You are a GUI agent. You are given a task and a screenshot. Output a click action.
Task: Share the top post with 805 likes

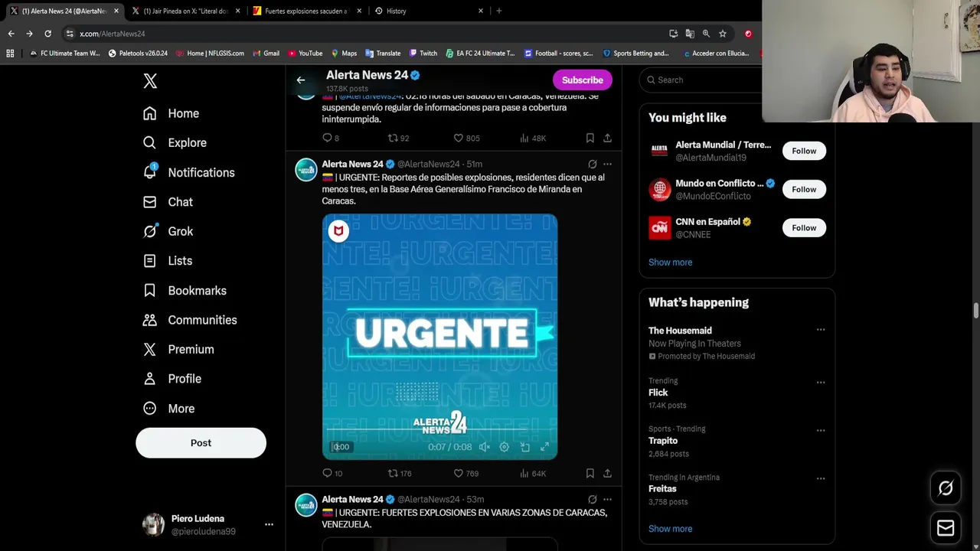607,139
